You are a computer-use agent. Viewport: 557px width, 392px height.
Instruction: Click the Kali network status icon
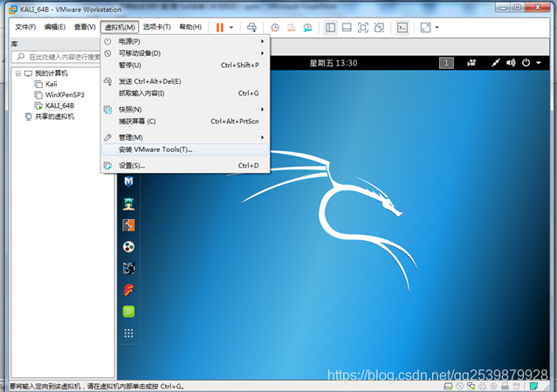pos(496,63)
